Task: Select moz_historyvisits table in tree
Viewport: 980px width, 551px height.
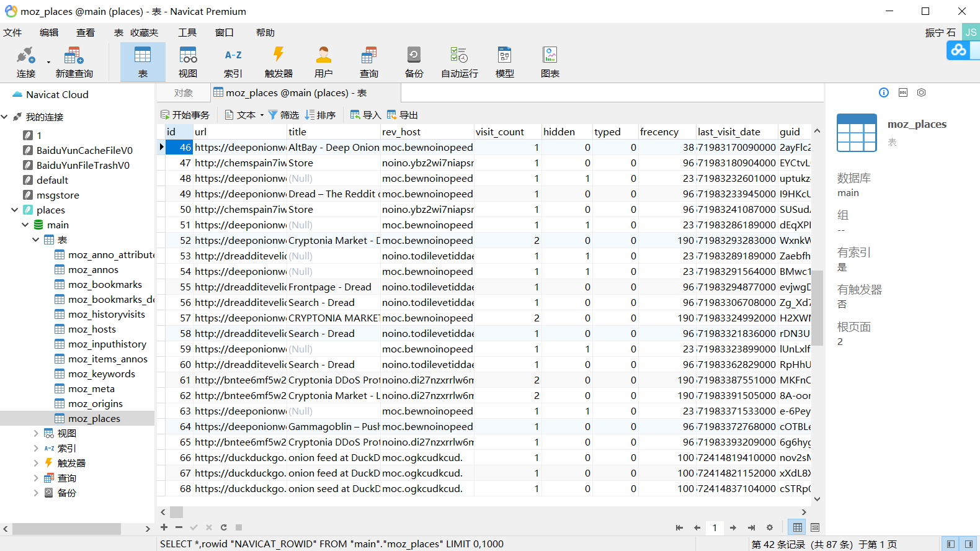Action: coord(107,314)
